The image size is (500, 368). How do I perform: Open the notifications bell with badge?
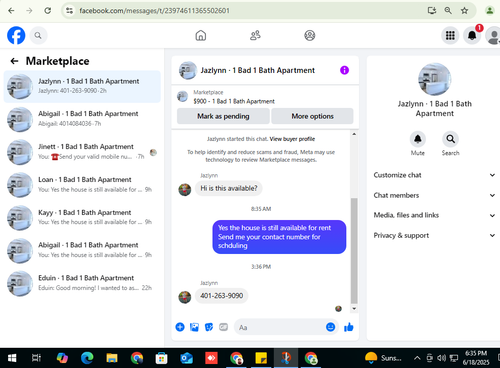472,35
